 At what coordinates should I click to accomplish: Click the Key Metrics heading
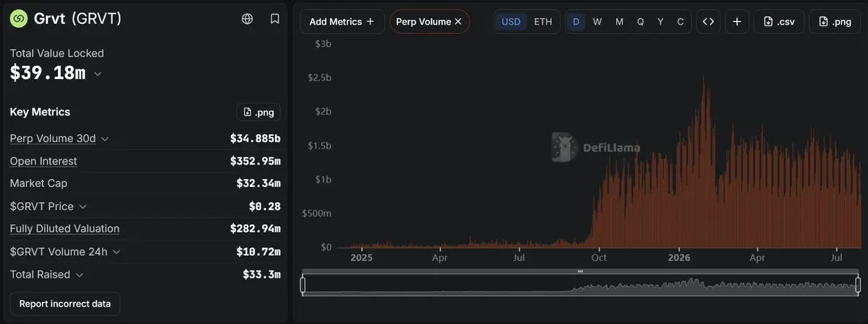40,112
